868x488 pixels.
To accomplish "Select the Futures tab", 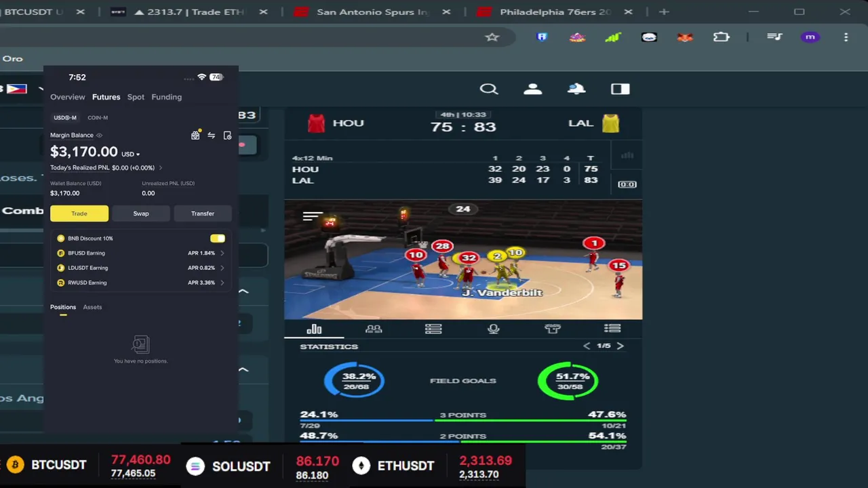I will 106,97.
